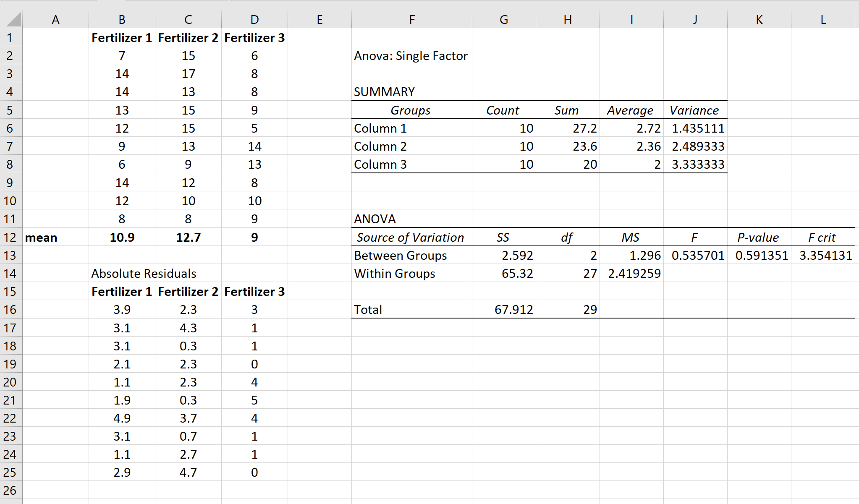This screenshot has width=859, height=504.
Task: Click the 'Fertilizer 1' header cell
Action: (x=122, y=37)
